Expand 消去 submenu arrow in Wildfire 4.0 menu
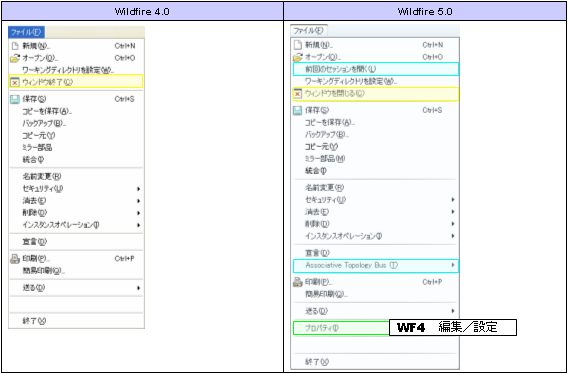Screen dimensions: 568x374 click(x=138, y=201)
